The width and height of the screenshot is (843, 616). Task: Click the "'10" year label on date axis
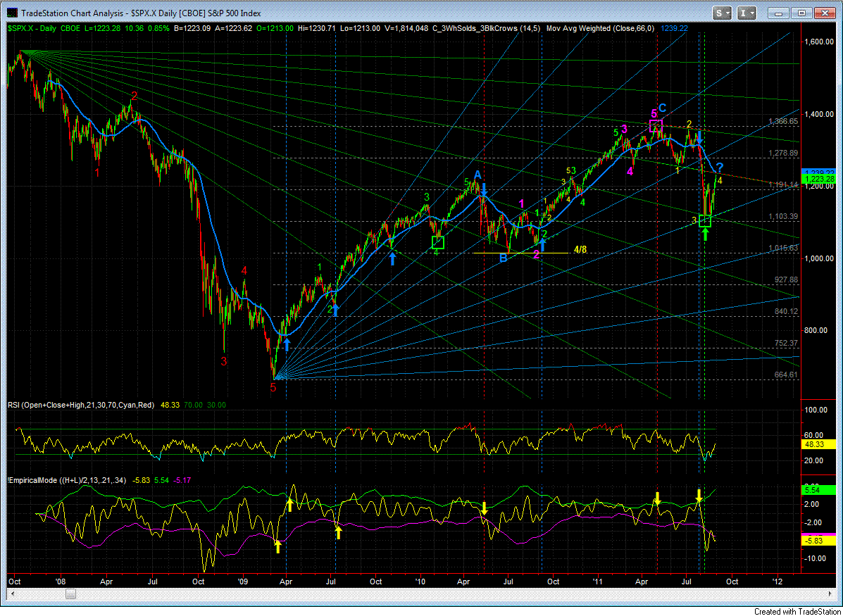pos(420,582)
